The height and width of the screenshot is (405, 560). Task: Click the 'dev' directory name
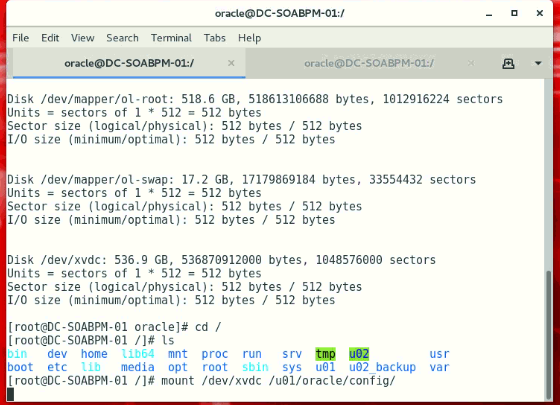pos(57,354)
